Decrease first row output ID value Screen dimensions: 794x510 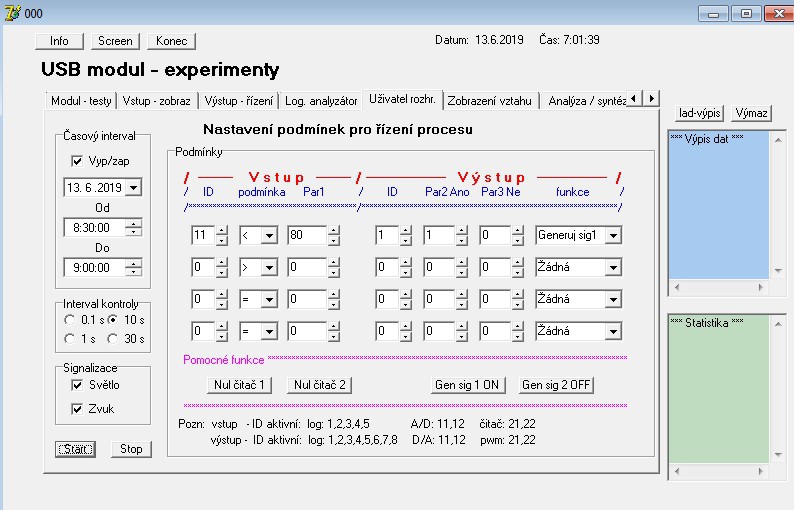coord(405,240)
